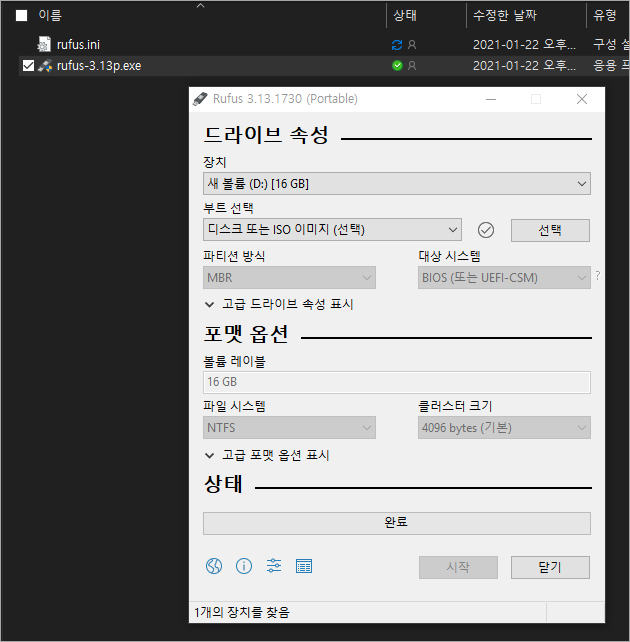The height and width of the screenshot is (642, 630).
Task: Click the Rufus USB icon in title bar
Action: (200, 99)
